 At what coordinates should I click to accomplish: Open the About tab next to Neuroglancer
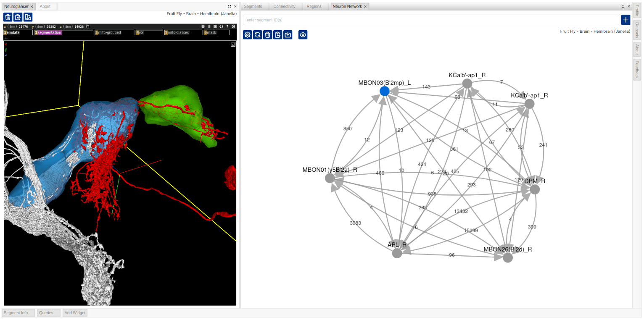46,6
